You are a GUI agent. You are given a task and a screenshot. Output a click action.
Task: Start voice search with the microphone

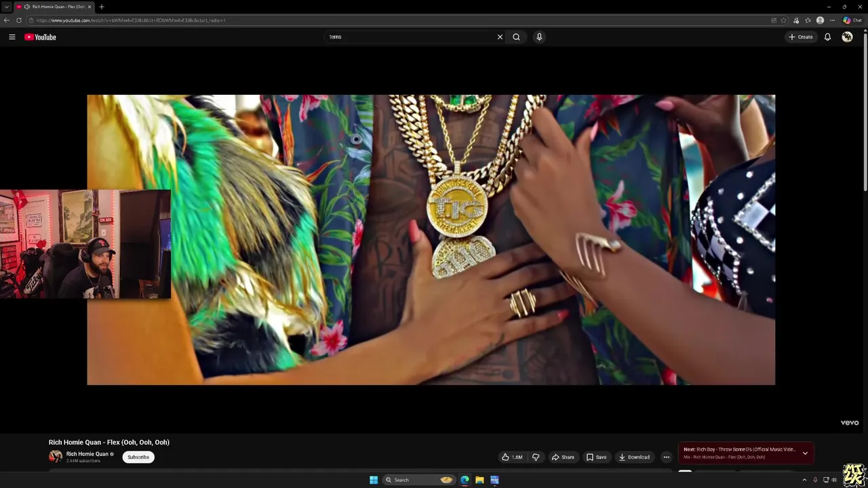[539, 37]
